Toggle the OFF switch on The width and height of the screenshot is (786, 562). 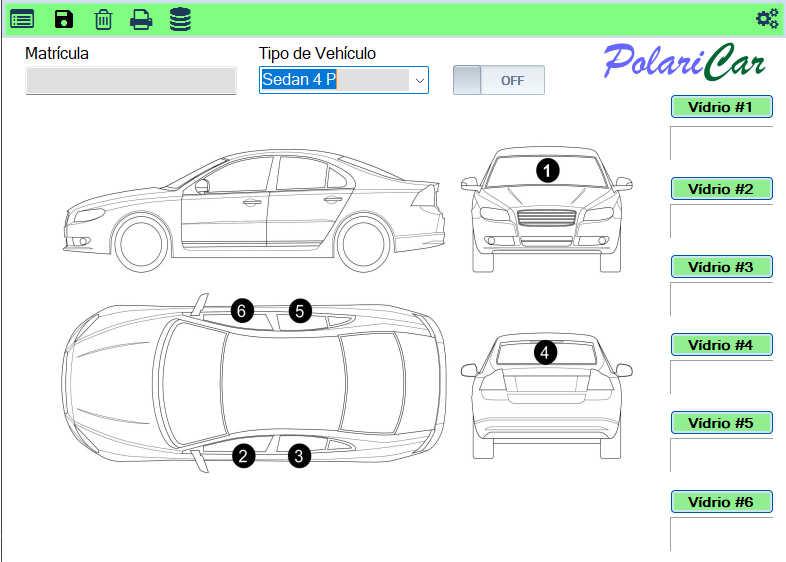[499, 81]
